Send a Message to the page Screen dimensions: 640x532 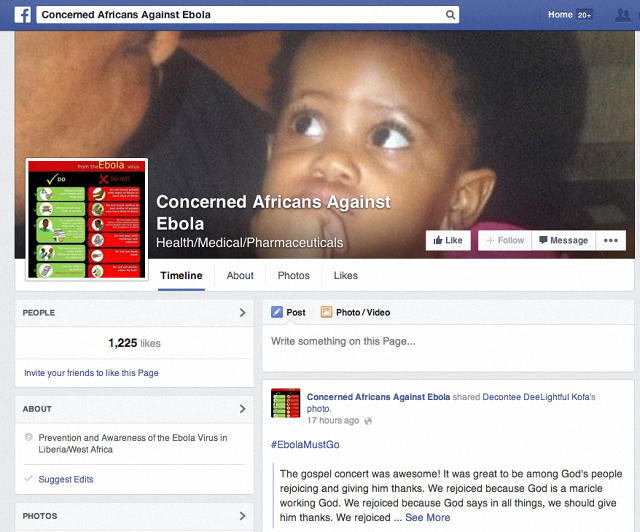[x=564, y=240]
